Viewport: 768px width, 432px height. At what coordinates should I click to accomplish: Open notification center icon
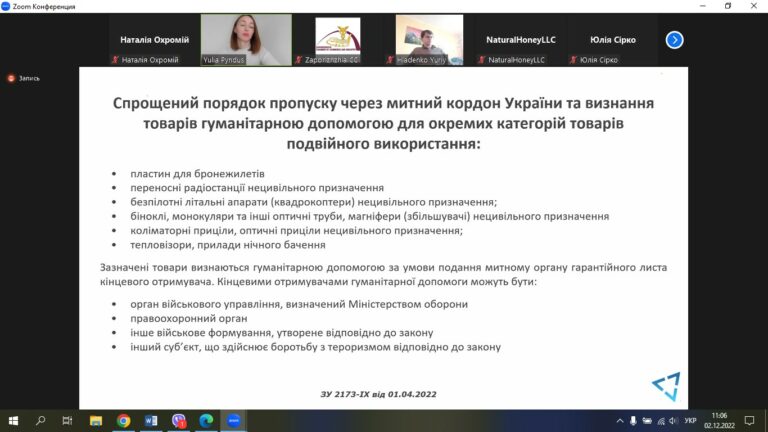click(749, 421)
